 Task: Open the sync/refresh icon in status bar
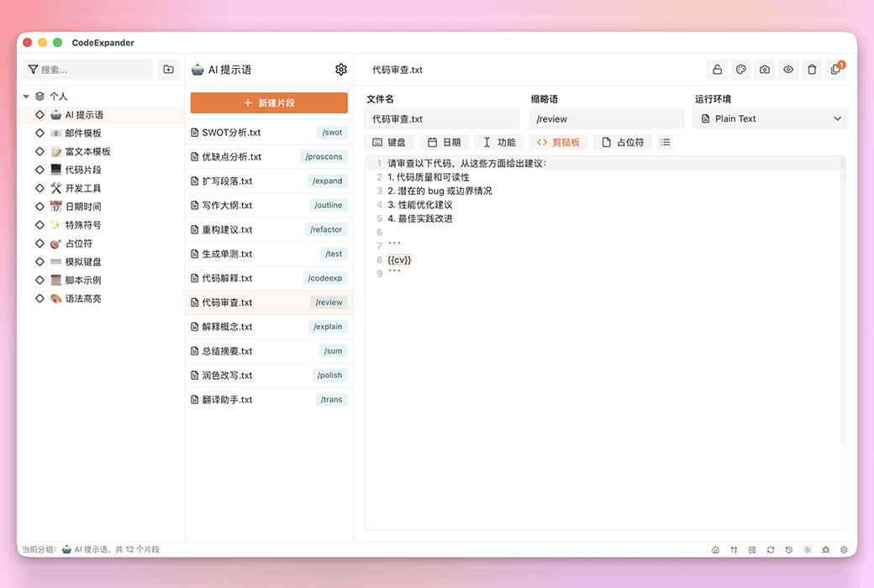771,549
